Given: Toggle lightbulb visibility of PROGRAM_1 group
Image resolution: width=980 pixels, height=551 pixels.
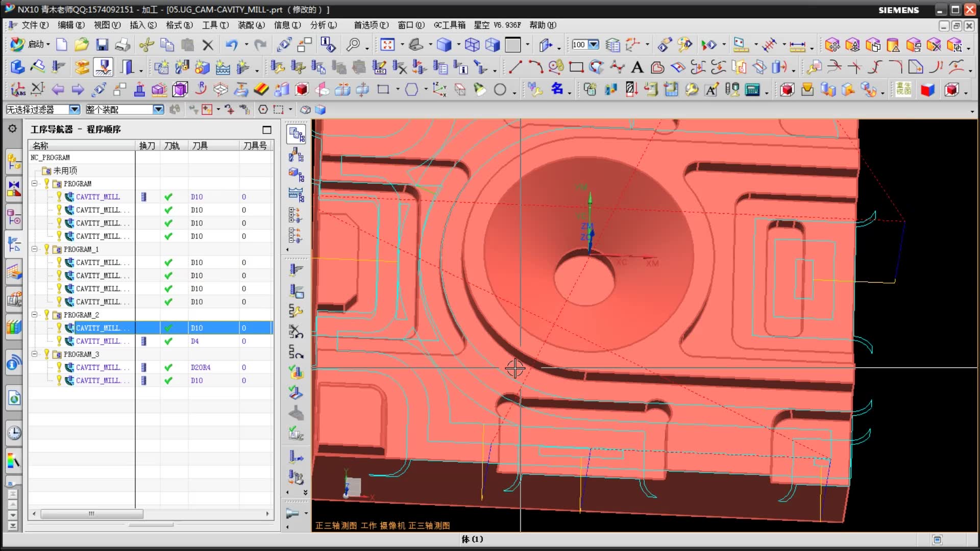Looking at the screenshot, I should [x=46, y=249].
